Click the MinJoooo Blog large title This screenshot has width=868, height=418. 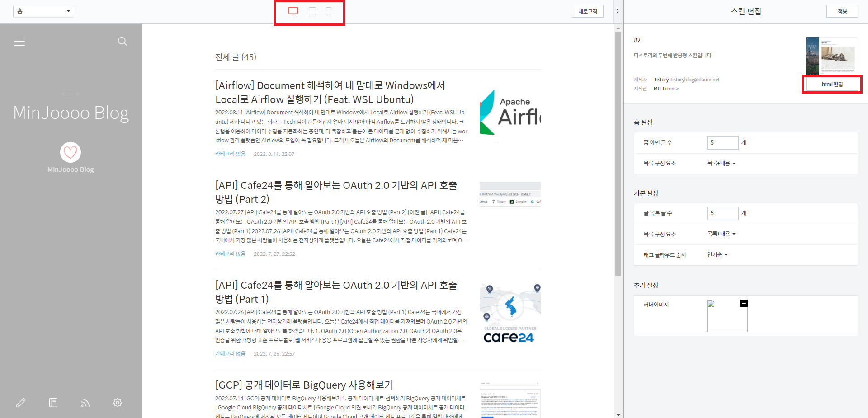tap(71, 113)
